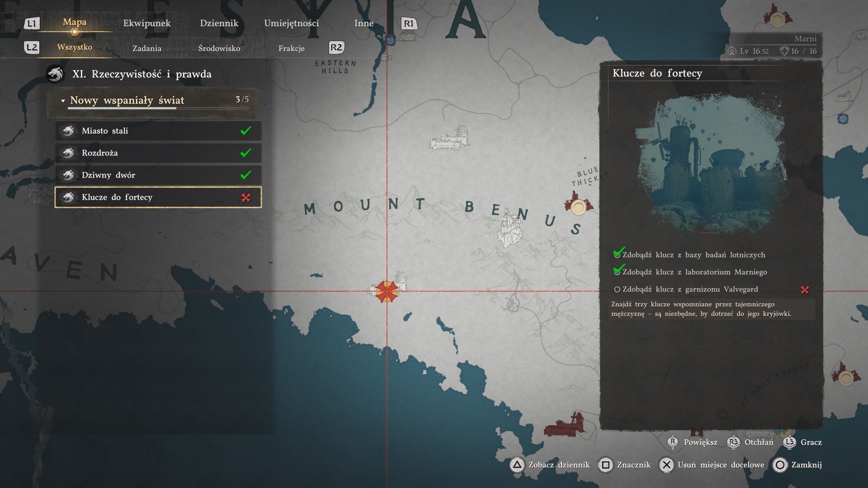Screen dimensions: 868x488
Task: Click the orange quest destination marker on map
Action: 387,291
